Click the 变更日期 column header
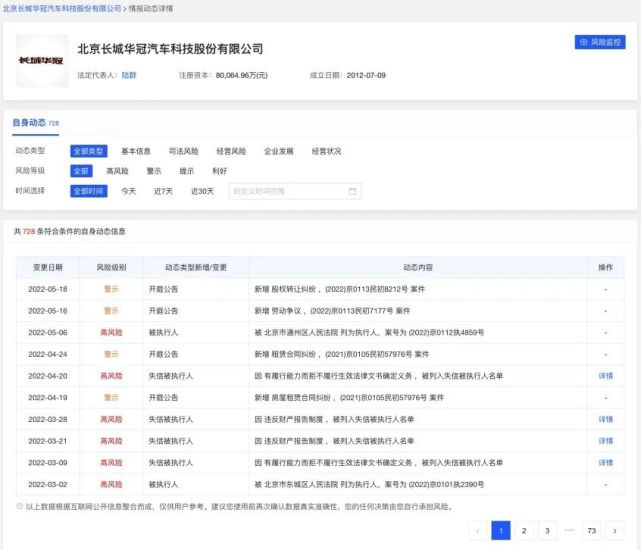Screen dimensions: 641x550 pos(48,267)
